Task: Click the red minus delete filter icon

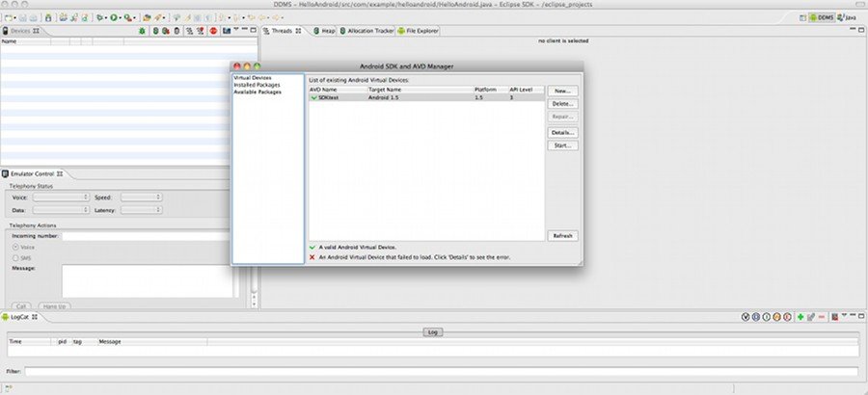Action: (x=822, y=317)
